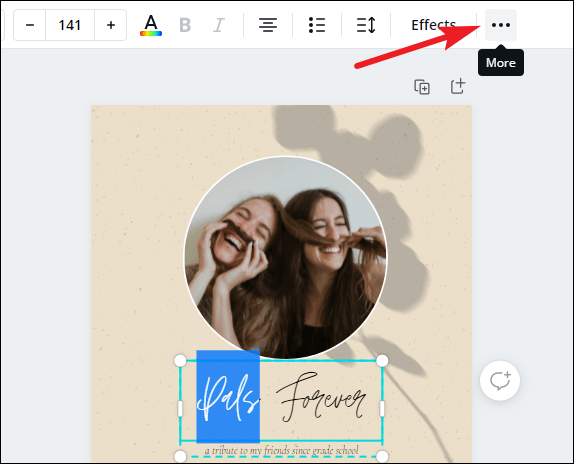This screenshot has width=574, height=464.
Task: Click the font size field showing 141
Action: point(70,25)
